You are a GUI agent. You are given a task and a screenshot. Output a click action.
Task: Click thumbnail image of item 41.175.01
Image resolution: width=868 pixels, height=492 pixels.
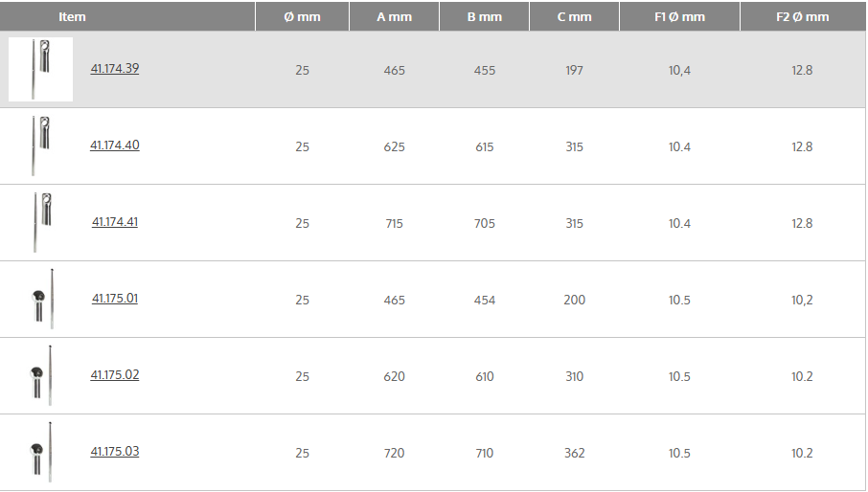pos(42,299)
